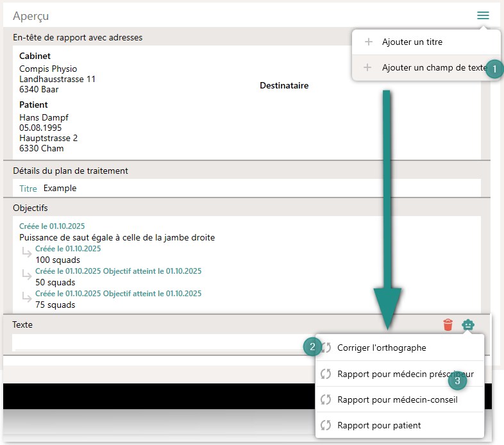Click the refresh icon beside Rapport pour médecin-conseil
This screenshot has height=445, width=504.
[x=326, y=399]
